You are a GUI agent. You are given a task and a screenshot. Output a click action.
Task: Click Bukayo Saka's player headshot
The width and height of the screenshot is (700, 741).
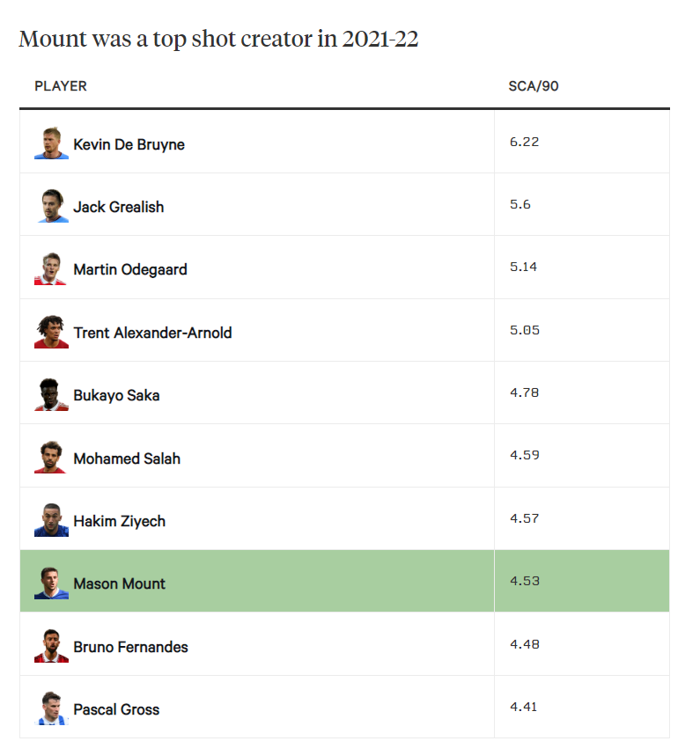point(51,395)
